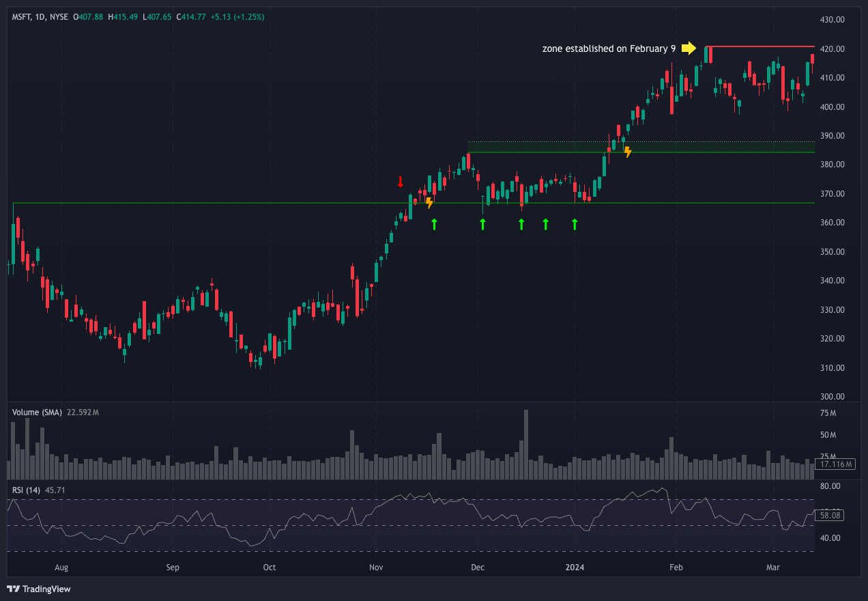Click the Feb date label on time axis
The height and width of the screenshot is (601, 868).
(x=676, y=568)
